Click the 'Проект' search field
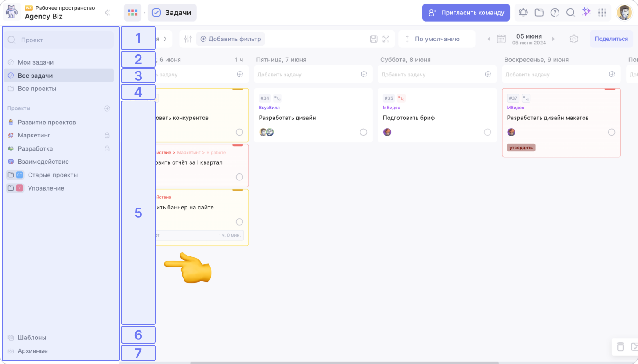 pyautogui.click(x=59, y=40)
